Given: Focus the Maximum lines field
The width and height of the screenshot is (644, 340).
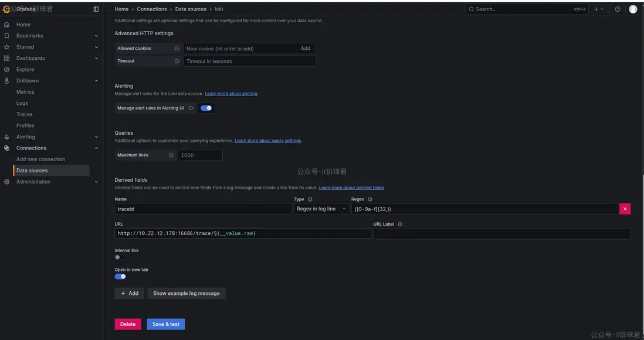Looking at the screenshot, I should tap(200, 155).
